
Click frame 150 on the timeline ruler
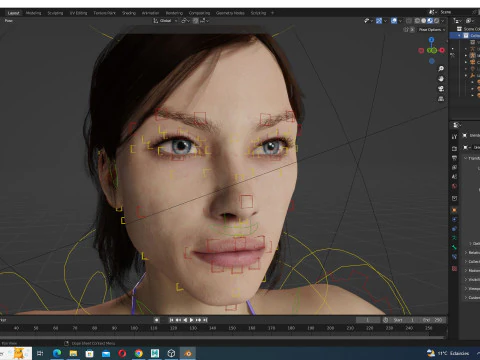point(232,328)
